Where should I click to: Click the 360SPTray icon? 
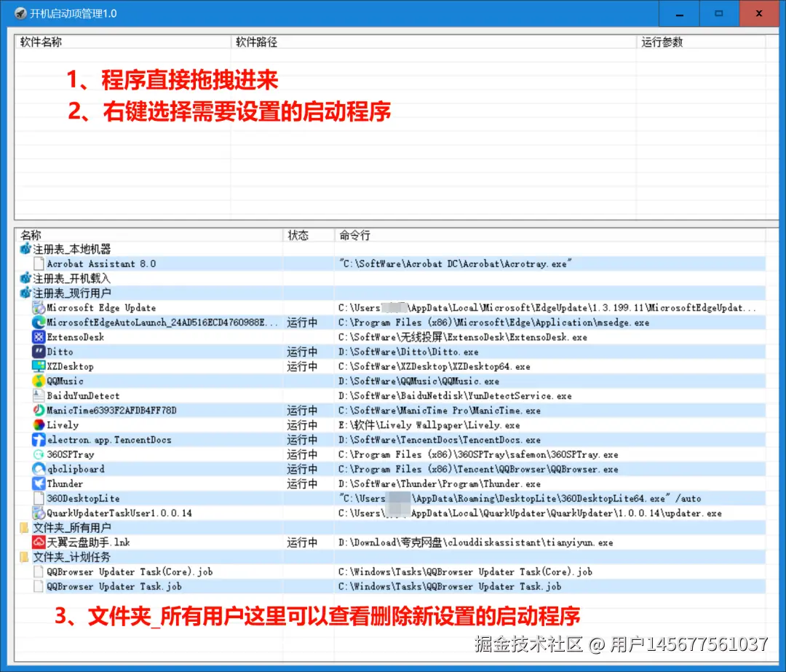pyautogui.click(x=39, y=454)
